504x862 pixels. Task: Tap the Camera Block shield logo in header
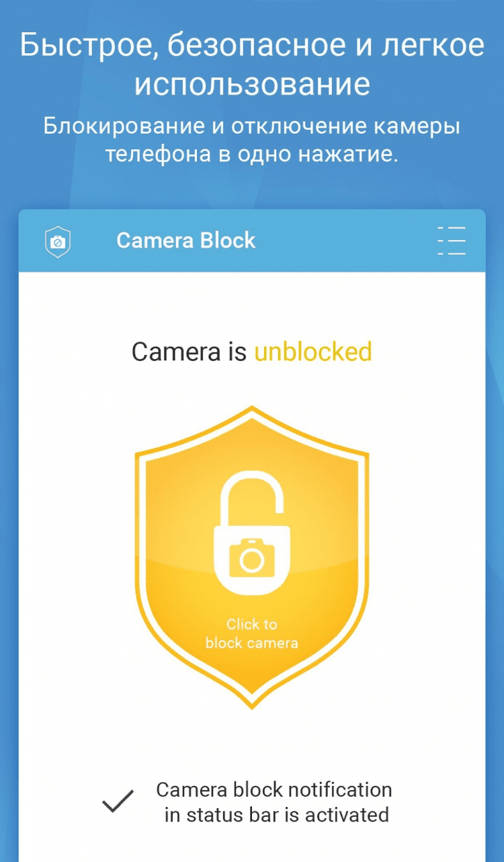(x=58, y=241)
